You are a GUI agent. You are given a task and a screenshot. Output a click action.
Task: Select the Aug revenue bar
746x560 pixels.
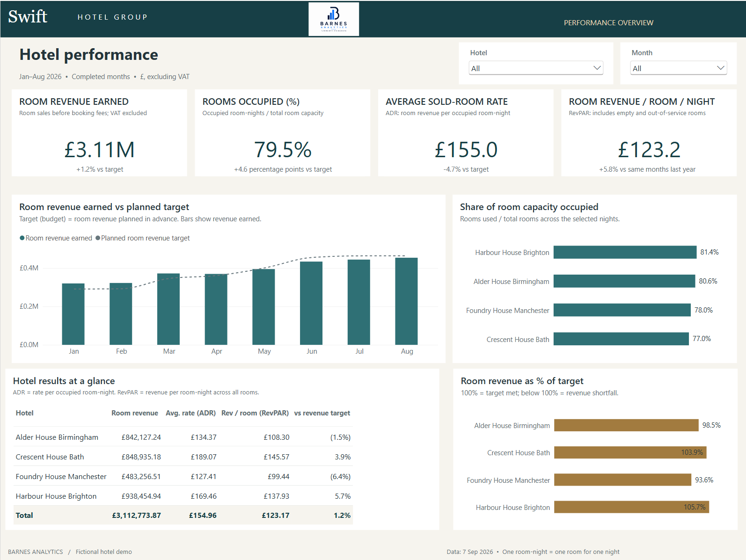click(x=406, y=301)
